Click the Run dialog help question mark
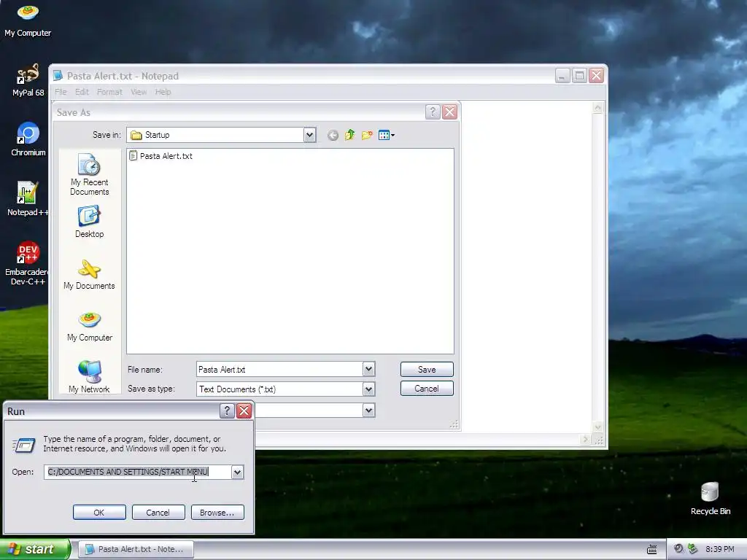Image resolution: width=747 pixels, height=560 pixels. coord(227,411)
